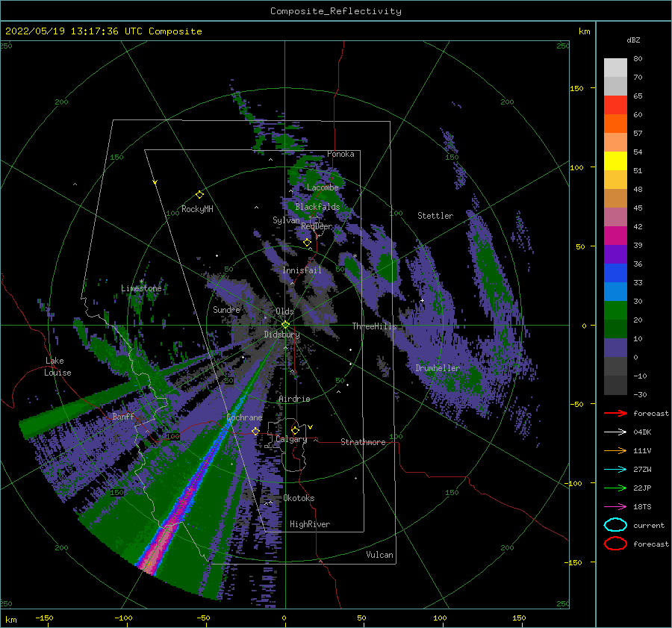Click the Banff town label
The image size is (672, 628).
pyautogui.click(x=123, y=416)
